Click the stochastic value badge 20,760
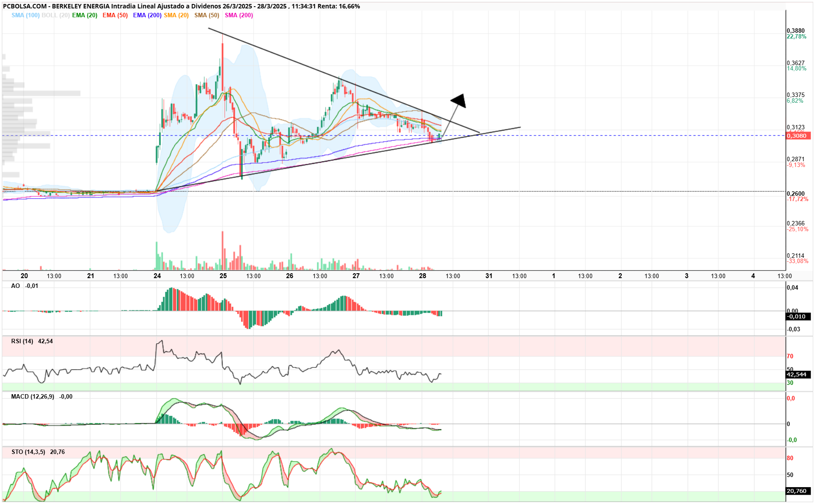This screenshot has height=504, width=815. tap(798, 491)
